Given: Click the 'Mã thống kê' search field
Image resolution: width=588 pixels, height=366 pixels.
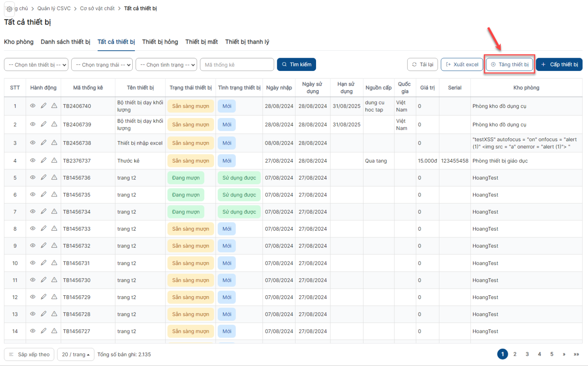Looking at the screenshot, I should pyautogui.click(x=237, y=65).
